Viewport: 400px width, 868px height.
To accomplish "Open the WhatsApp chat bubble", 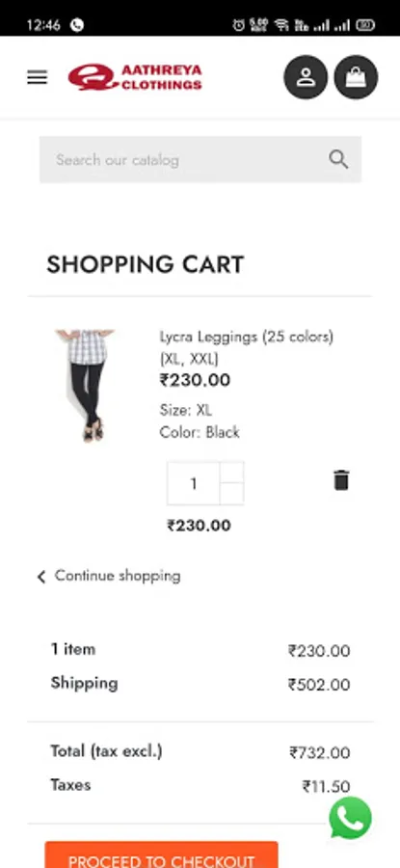I will (350, 818).
